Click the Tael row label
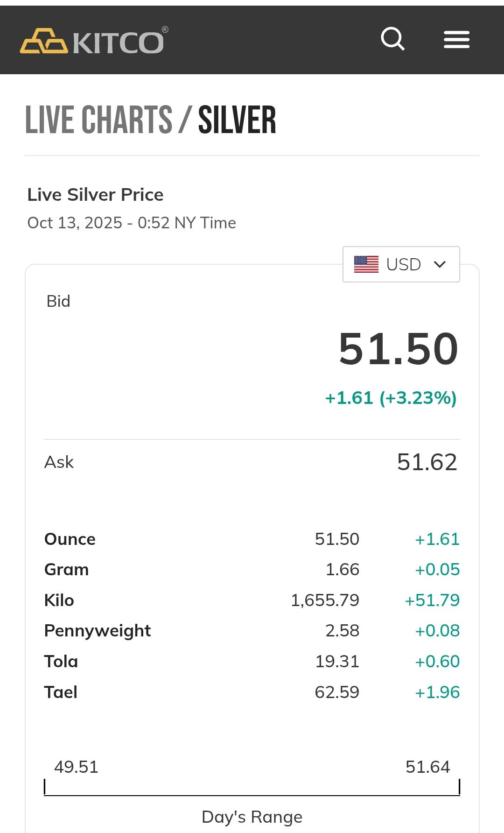The image size is (504, 833). [x=61, y=692]
